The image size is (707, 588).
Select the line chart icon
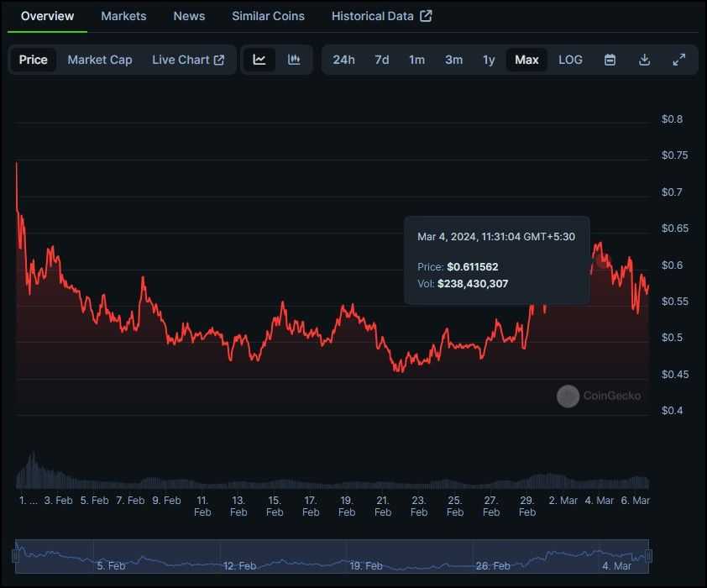[x=259, y=60]
